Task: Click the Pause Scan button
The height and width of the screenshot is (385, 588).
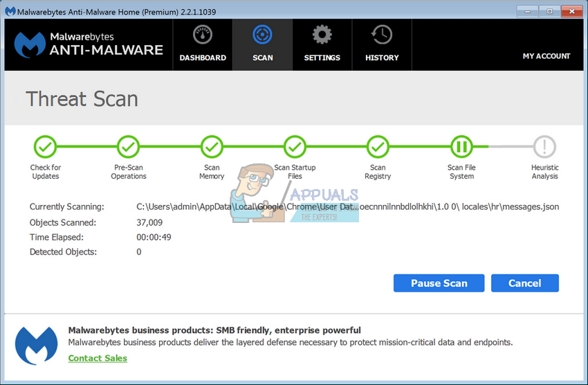Action: pyautogui.click(x=439, y=283)
